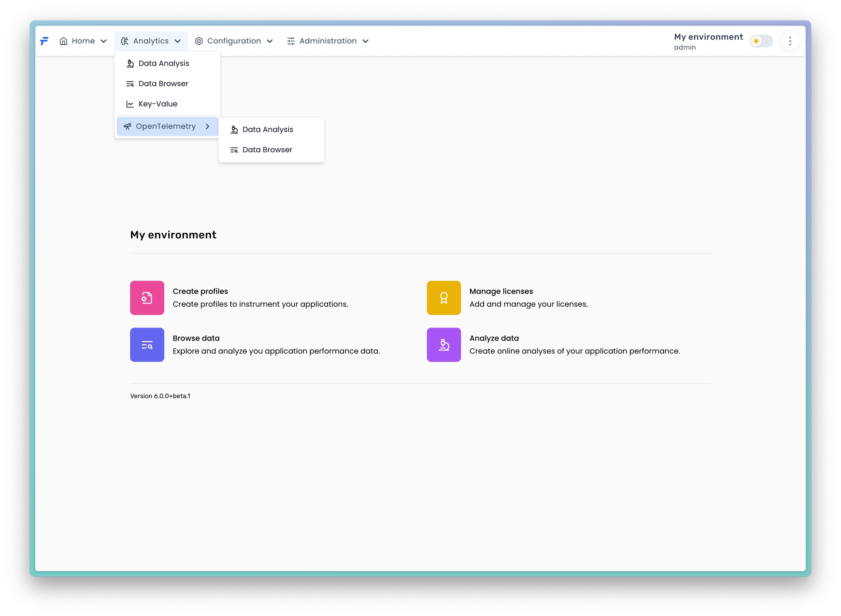Expand the Configuration dropdown chevron
Image resolution: width=841 pixels, height=616 pixels.
(269, 41)
